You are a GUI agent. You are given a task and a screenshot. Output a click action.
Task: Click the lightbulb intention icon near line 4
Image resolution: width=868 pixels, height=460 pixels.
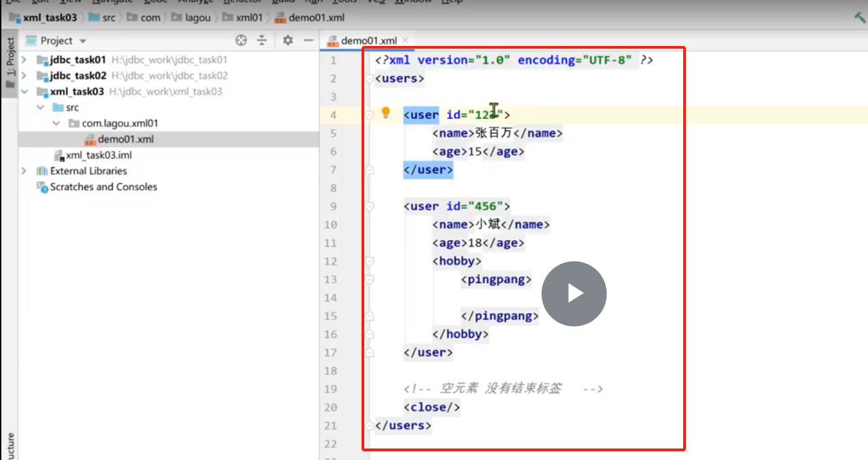[x=386, y=114]
